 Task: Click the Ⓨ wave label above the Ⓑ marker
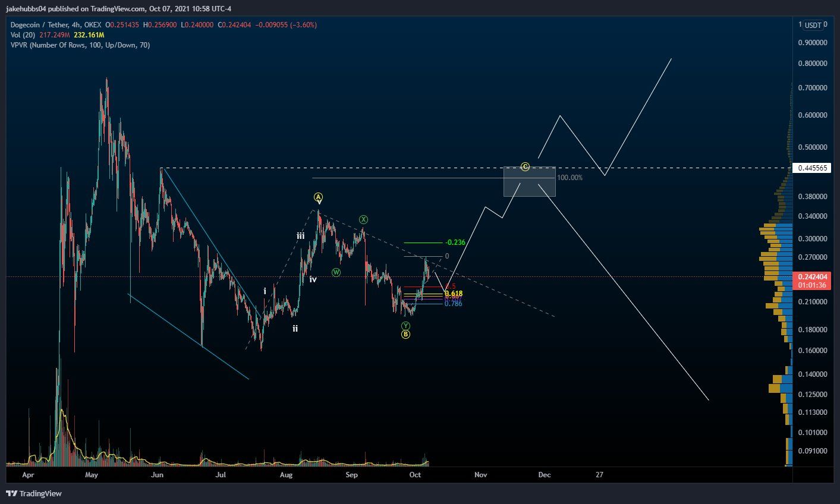pyautogui.click(x=405, y=326)
